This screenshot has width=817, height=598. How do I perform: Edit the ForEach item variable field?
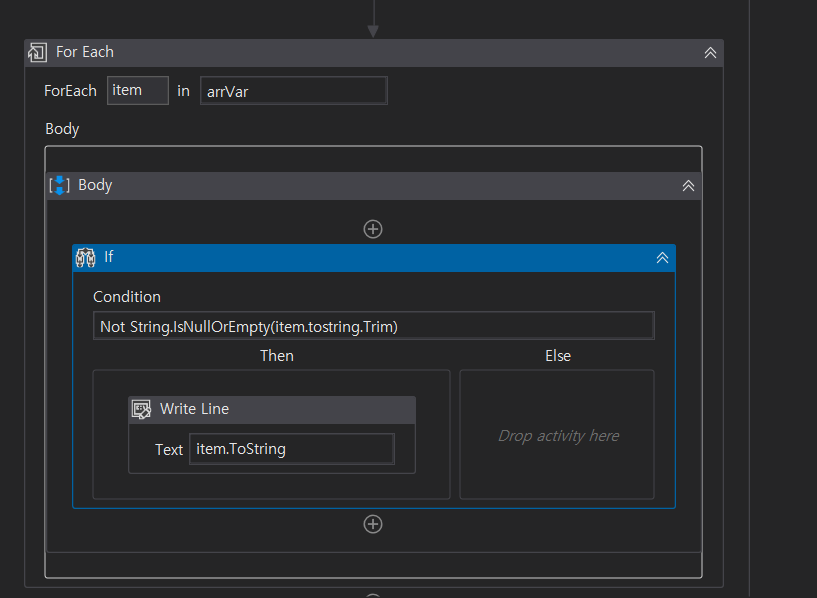click(138, 91)
